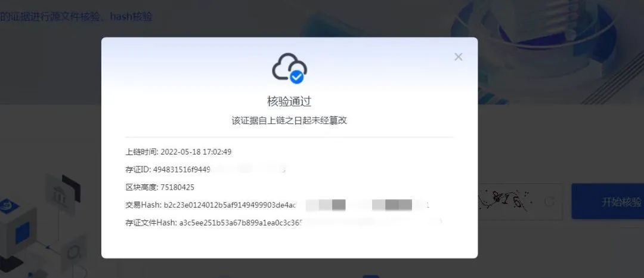Close the 核验通过 dialog with X
The height and width of the screenshot is (278, 644).
(459, 57)
